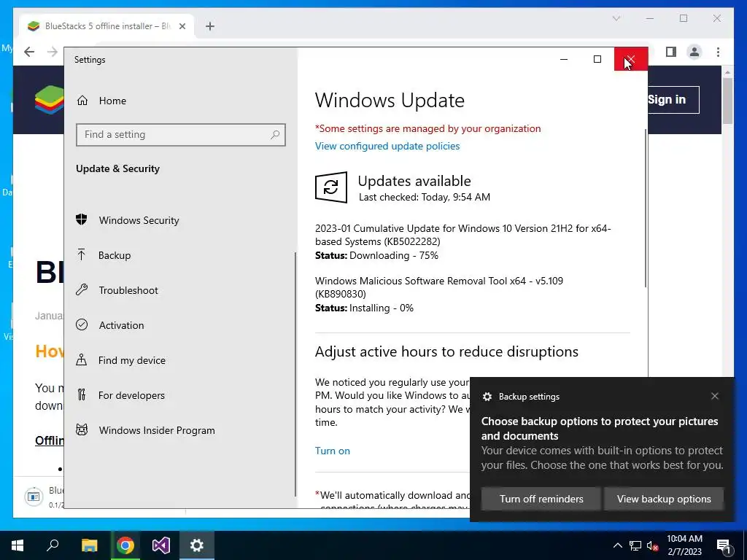Open Chrome three-dot menu

[718, 52]
